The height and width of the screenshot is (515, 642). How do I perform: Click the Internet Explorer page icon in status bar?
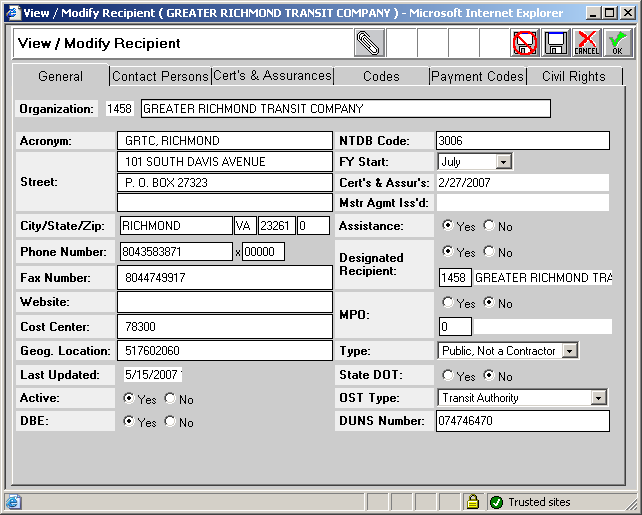tap(14, 502)
